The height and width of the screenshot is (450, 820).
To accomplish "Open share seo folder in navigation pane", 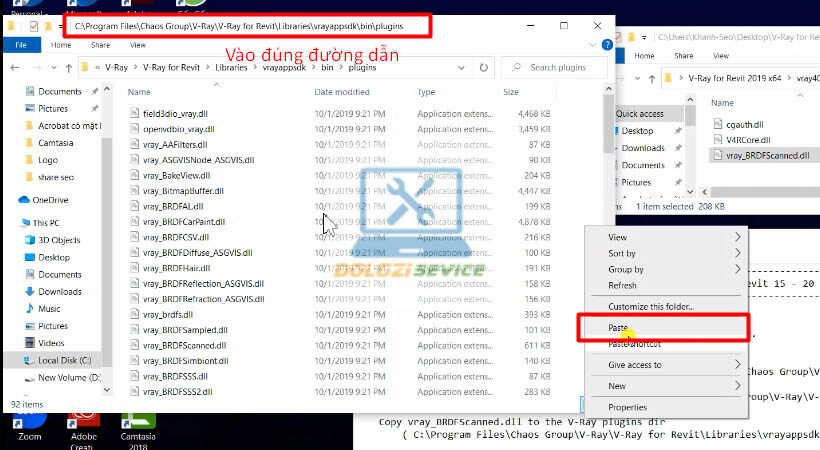I will click(56, 177).
